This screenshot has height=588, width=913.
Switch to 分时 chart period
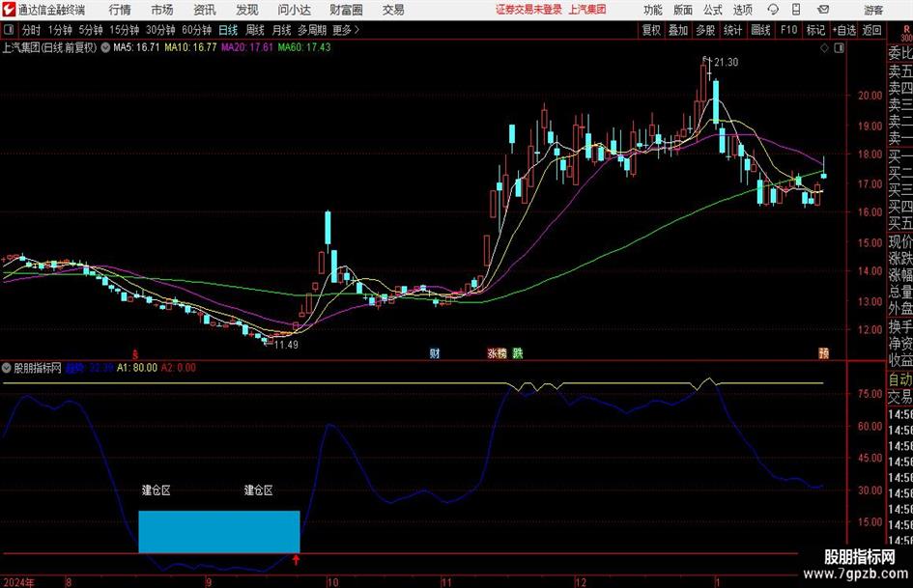[31, 30]
